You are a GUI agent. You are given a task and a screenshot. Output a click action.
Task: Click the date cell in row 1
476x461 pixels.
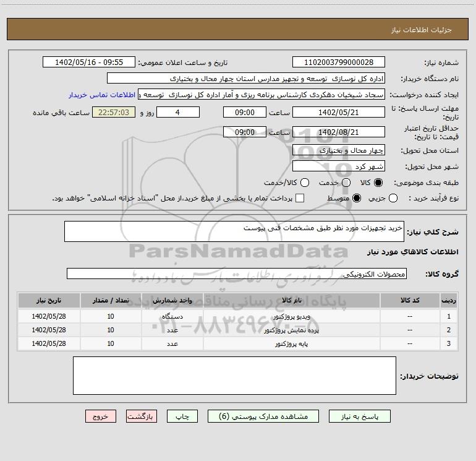pyautogui.click(x=49, y=316)
